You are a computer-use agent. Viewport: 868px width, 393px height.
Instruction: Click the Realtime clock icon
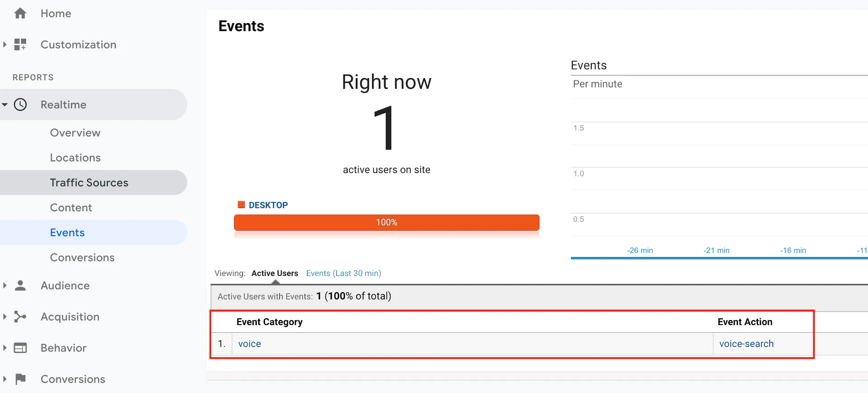click(20, 104)
